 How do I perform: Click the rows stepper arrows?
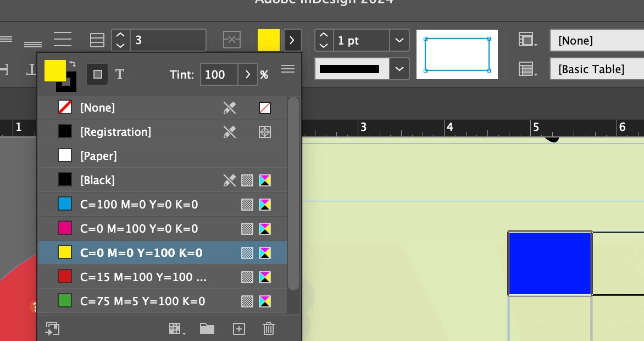(x=121, y=40)
